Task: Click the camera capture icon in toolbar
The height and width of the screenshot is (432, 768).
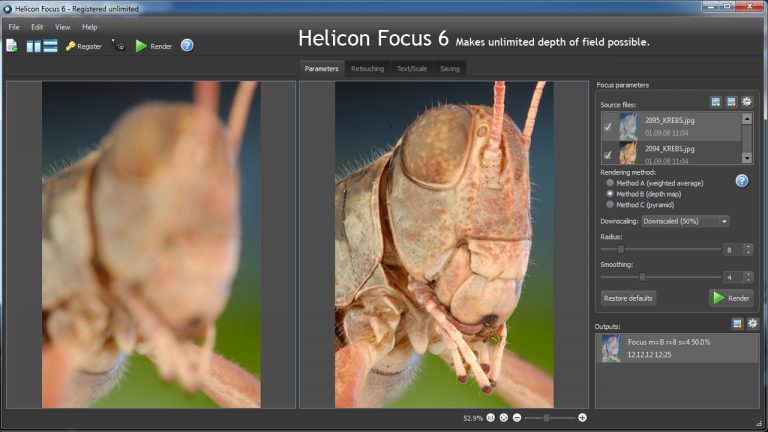Action: [119, 46]
